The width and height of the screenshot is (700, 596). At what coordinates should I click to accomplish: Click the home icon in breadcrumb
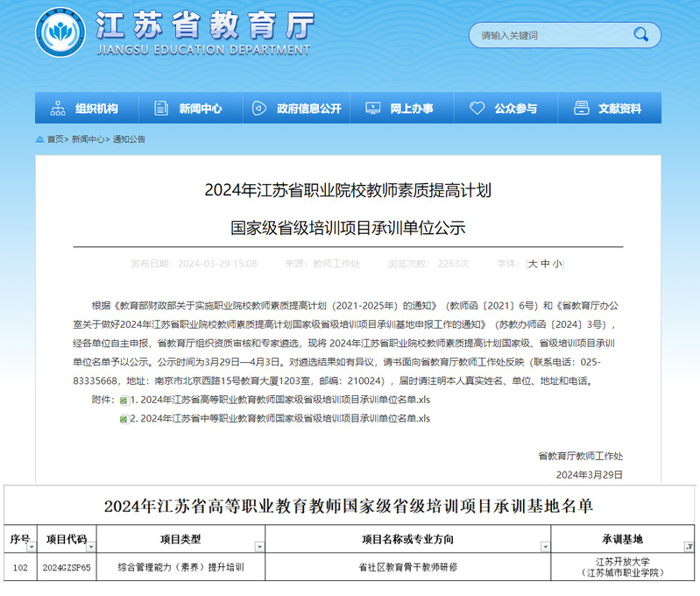[40, 139]
